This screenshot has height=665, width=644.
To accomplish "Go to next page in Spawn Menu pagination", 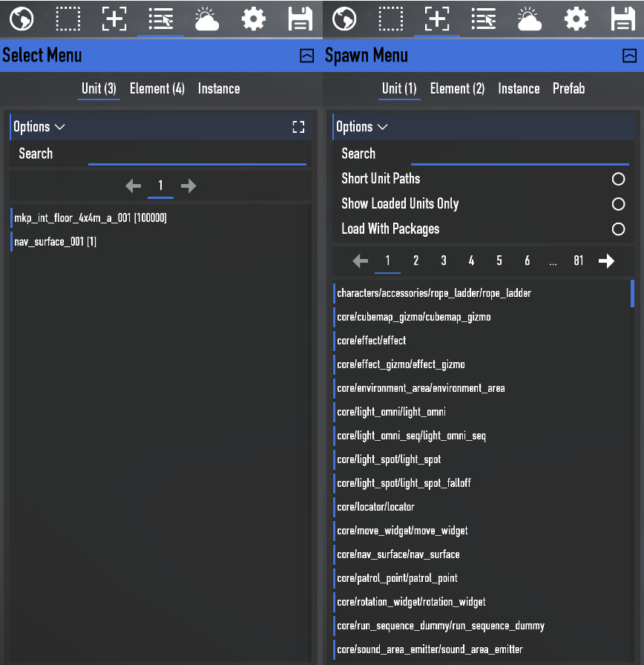I will (606, 261).
